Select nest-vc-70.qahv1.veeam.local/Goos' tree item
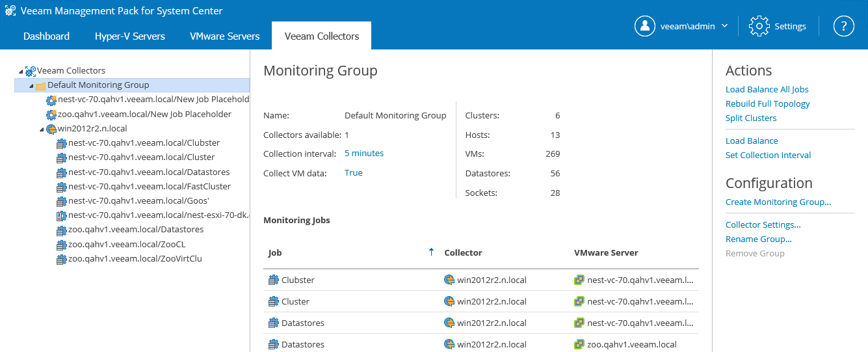This screenshot has width=868, height=352. (138, 200)
